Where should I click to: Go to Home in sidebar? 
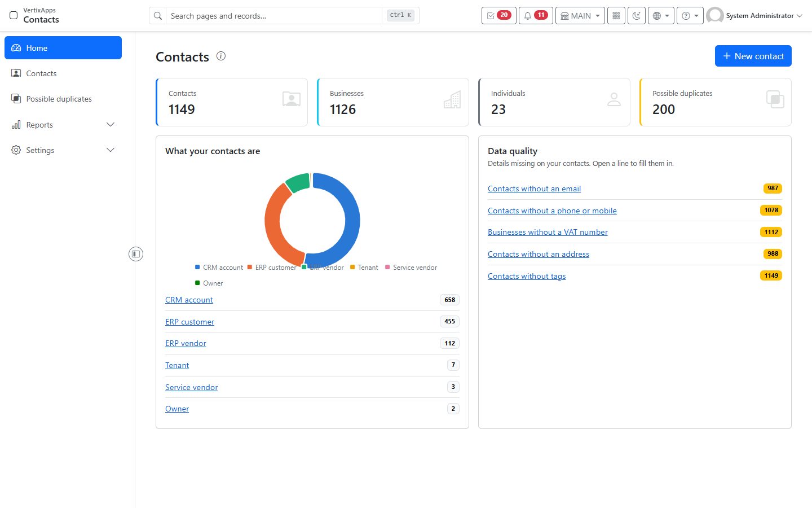(x=63, y=48)
